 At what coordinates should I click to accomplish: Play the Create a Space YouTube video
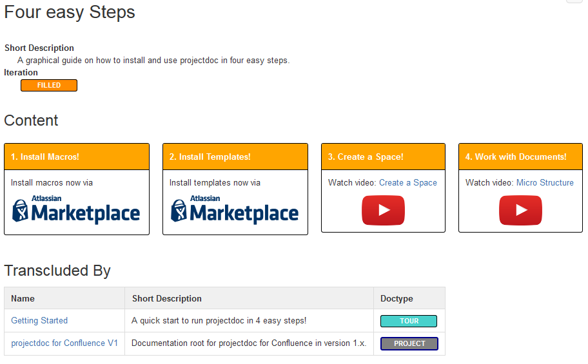(x=383, y=210)
